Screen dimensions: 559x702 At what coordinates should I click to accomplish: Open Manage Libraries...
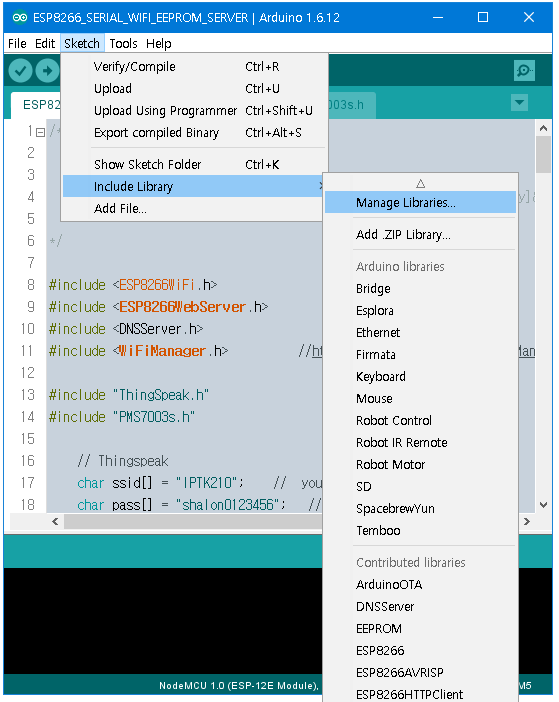point(420,202)
